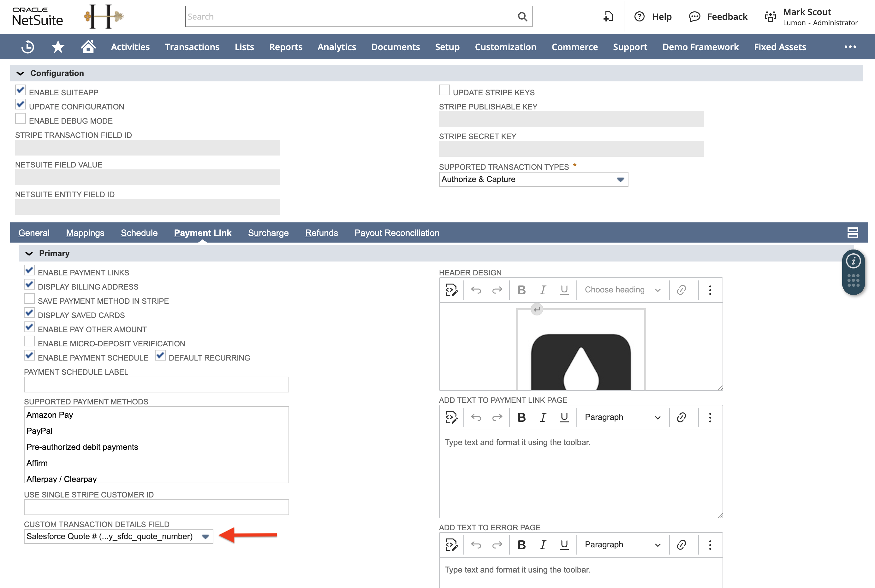Switch to the General subtab

pos(34,233)
